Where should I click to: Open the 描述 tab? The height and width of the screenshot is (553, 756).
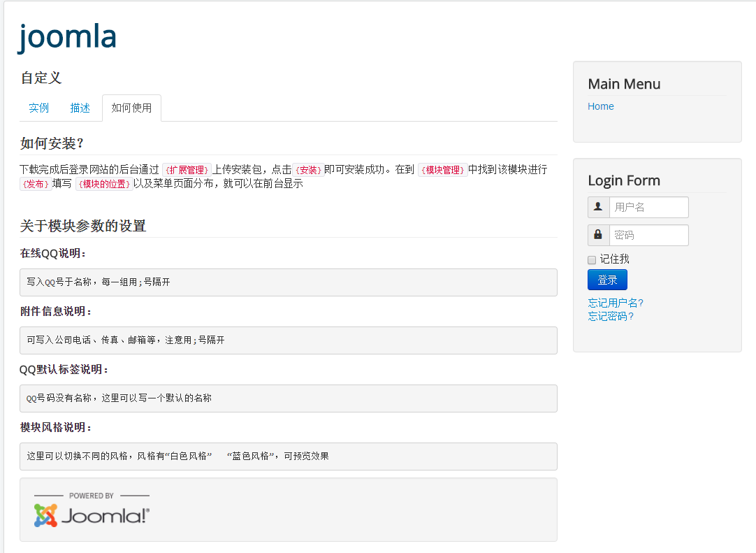tap(80, 108)
